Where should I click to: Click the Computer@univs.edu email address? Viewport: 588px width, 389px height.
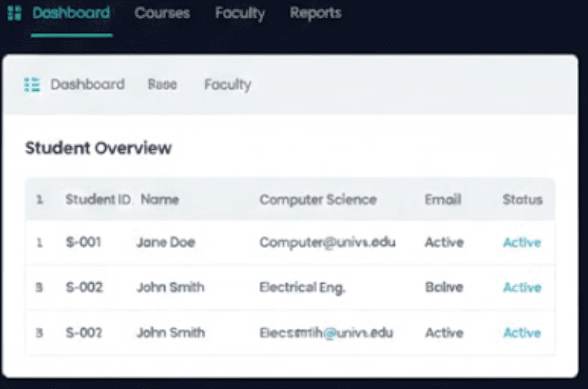328,243
